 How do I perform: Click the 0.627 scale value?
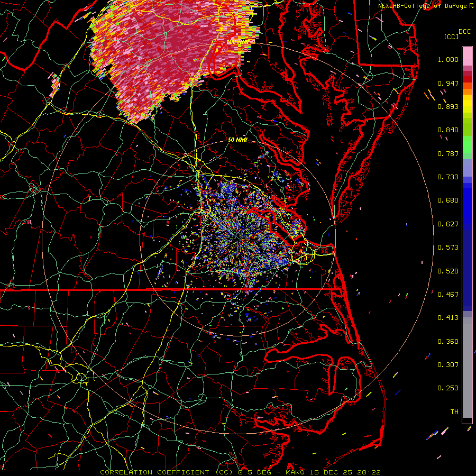(448, 224)
